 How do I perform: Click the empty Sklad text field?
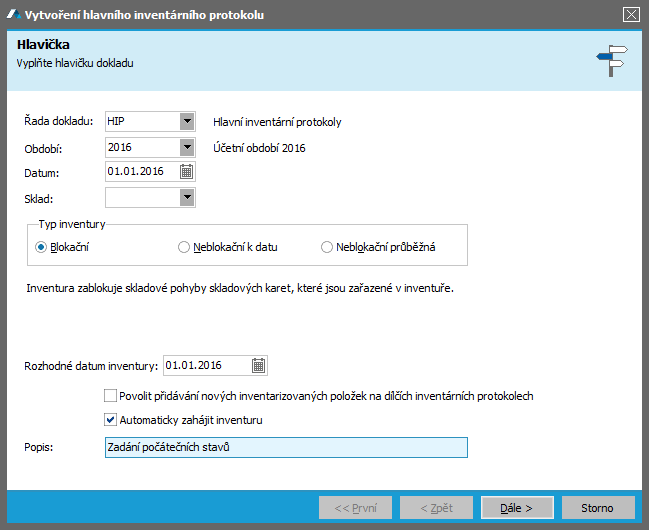point(140,197)
